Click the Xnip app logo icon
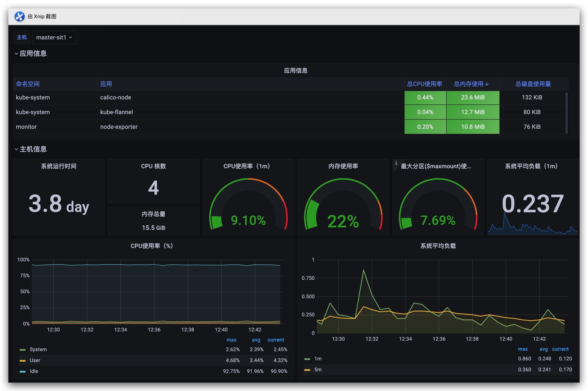Screen dimensions: 588x391 click(x=20, y=16)
